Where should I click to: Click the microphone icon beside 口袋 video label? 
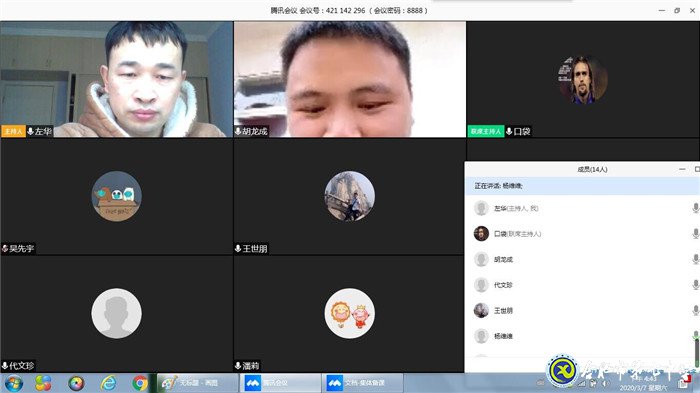pyautogui.click(x=509, y=131)
